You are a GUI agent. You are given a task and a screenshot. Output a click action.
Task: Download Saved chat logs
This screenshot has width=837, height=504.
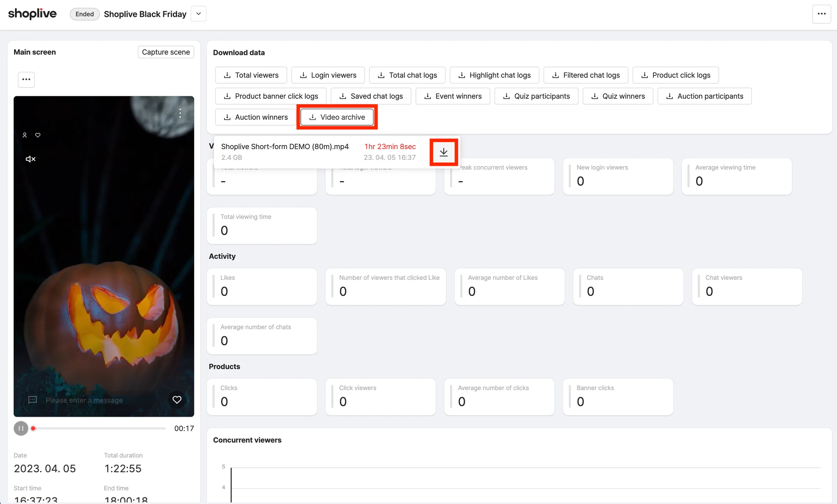[371, 96]
